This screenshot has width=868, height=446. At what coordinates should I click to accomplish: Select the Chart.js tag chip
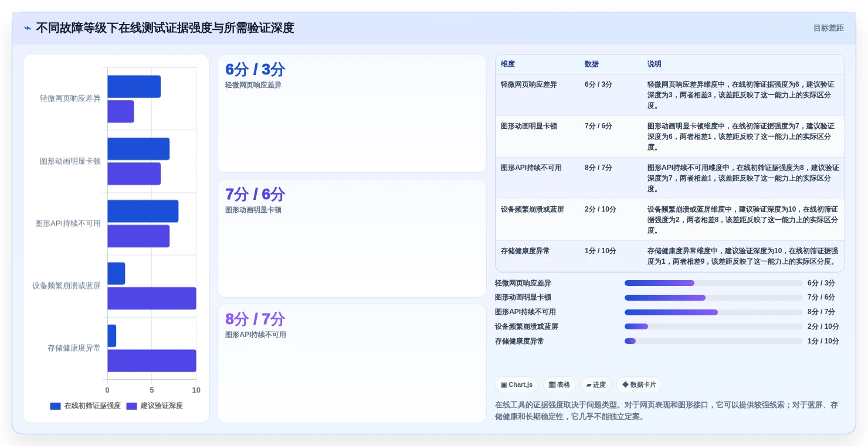pos(517,384)
